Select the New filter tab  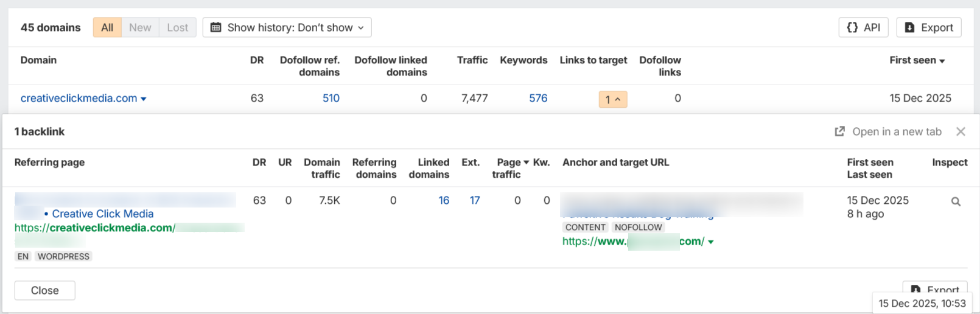pyautogui.click(x=140, y=27)
